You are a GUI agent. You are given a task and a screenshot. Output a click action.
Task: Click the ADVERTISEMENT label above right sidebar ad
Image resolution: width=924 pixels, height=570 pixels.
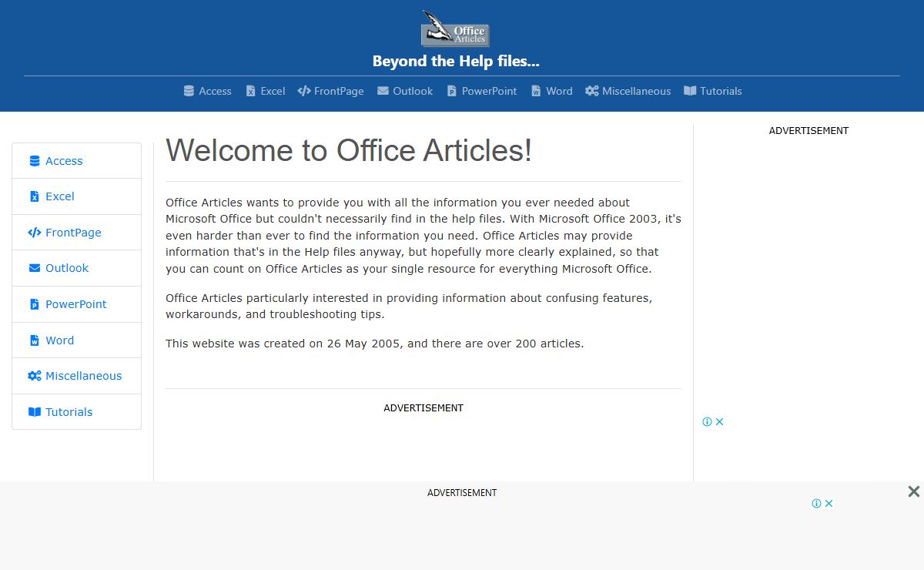pos(808,131)
